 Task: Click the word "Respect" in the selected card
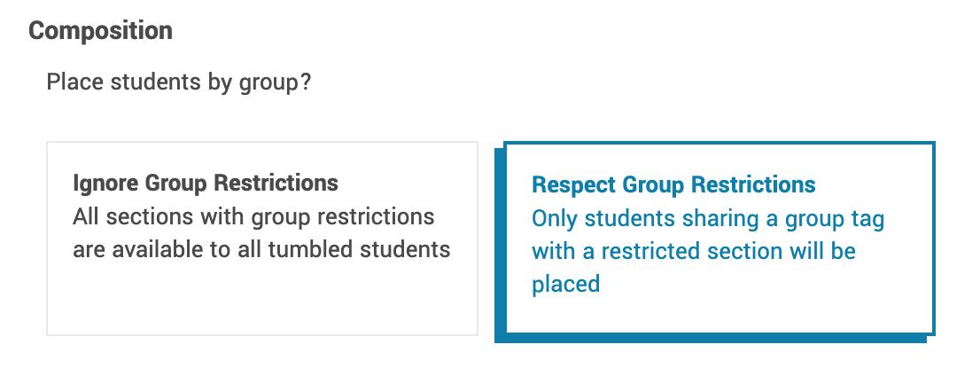click(573, 184)
